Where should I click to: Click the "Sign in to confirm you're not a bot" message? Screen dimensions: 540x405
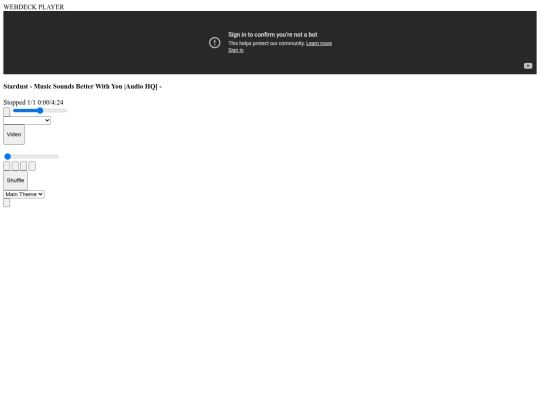tap(273, 35)
